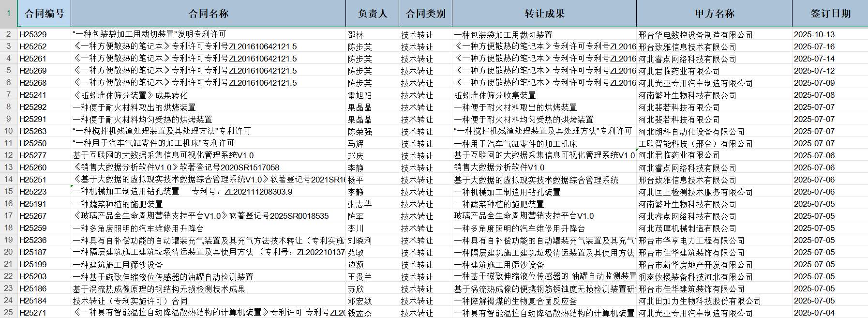Select date cell 2025-07-12
Screen dimensions: 868x318
(830, 71)
